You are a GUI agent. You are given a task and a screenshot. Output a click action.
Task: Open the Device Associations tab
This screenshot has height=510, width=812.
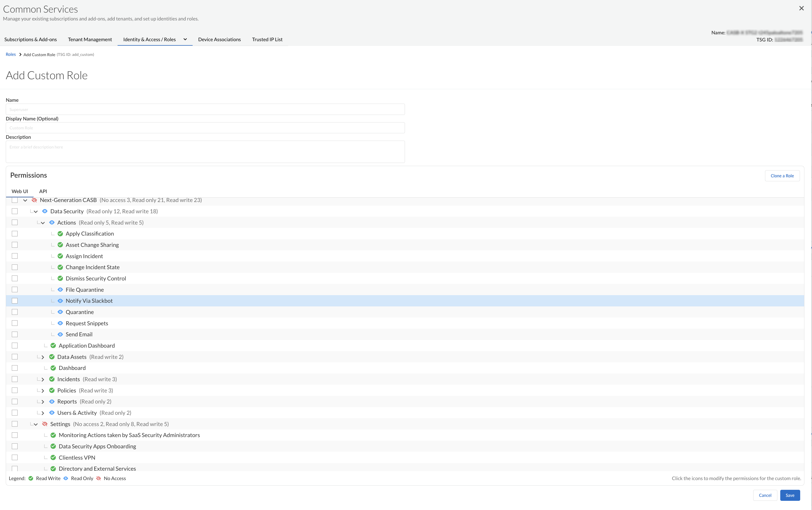click(219, 39)
